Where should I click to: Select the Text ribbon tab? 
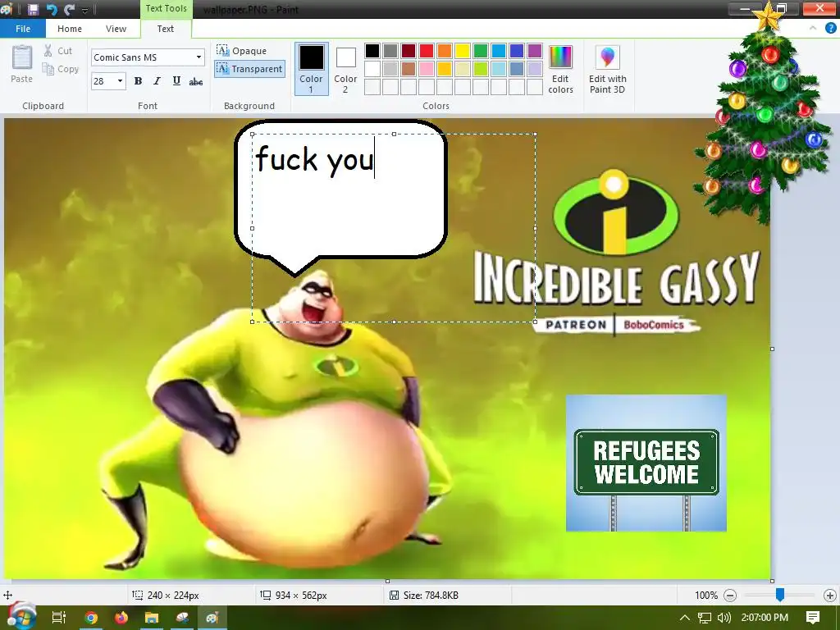166,29
